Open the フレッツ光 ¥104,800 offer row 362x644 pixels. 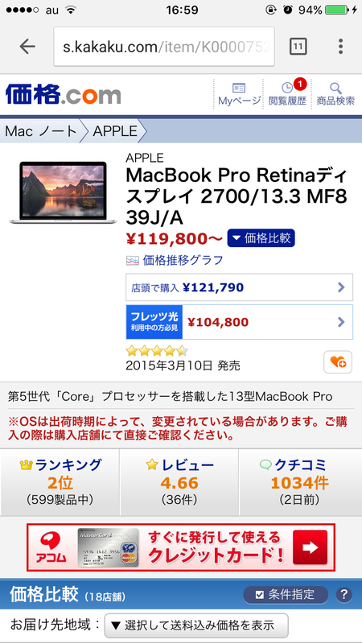(x=239, y=322)
